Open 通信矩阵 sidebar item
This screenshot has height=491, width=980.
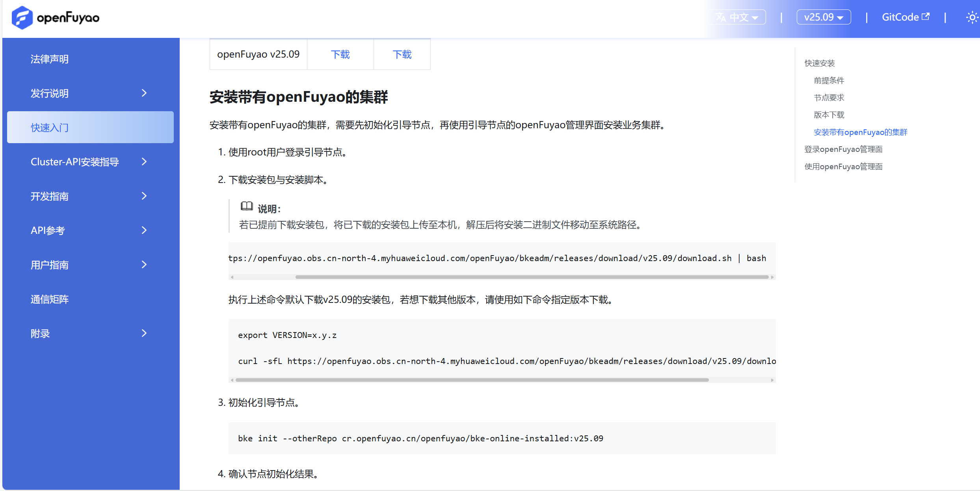tap(50, 299)
